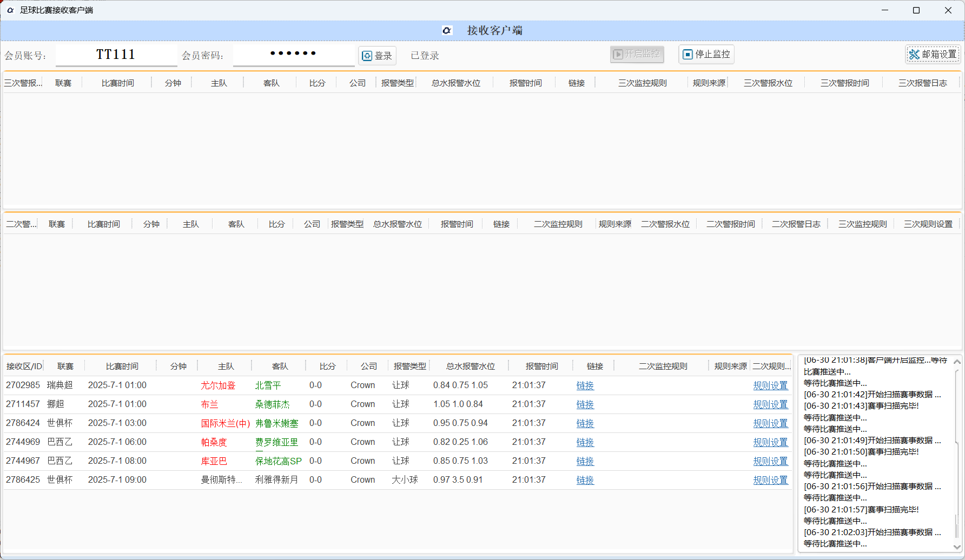Select ID cell 2702985
Screen dimensions: 965x560
(x=23, y=385)
